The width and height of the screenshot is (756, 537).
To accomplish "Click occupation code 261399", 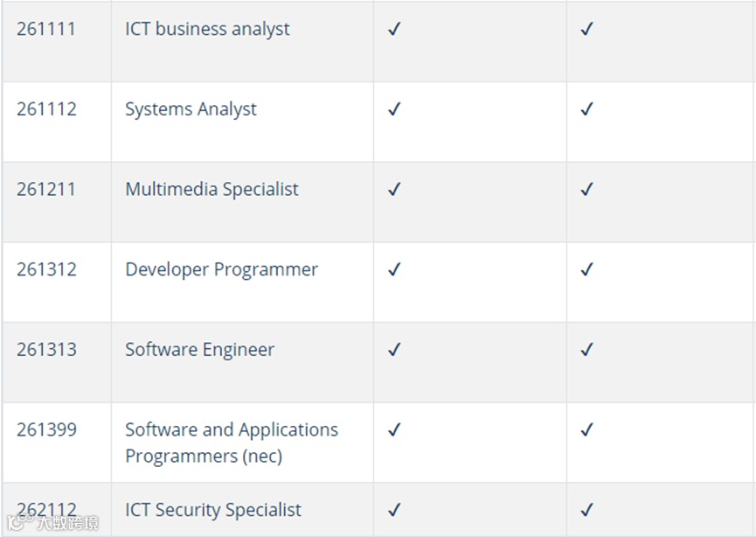I will click(46, 429).
